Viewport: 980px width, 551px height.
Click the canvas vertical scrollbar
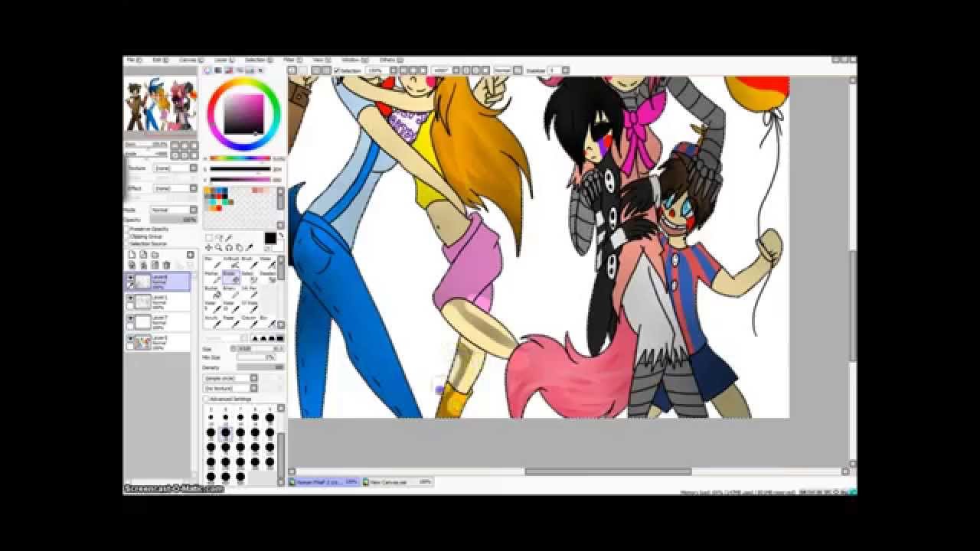click(852, 304)
